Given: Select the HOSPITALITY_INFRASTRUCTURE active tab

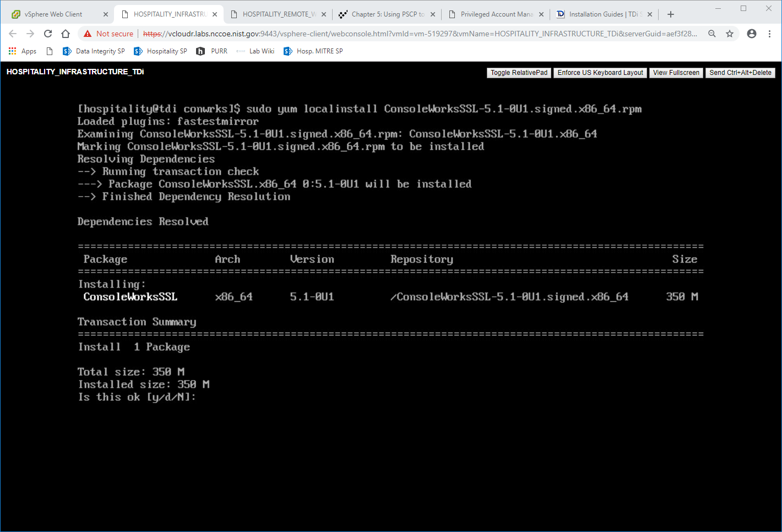Looking at the screenshot, I should (170, 14).
